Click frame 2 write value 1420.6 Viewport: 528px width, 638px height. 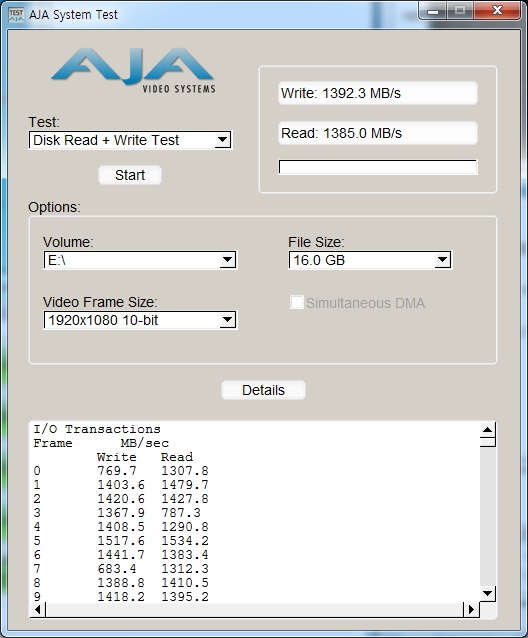tap(121, 498)
